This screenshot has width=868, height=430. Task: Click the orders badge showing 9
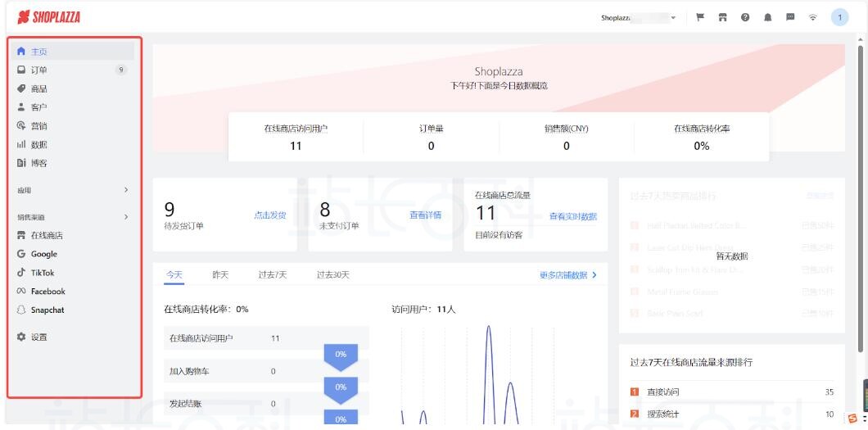click(x=121, y=70)
